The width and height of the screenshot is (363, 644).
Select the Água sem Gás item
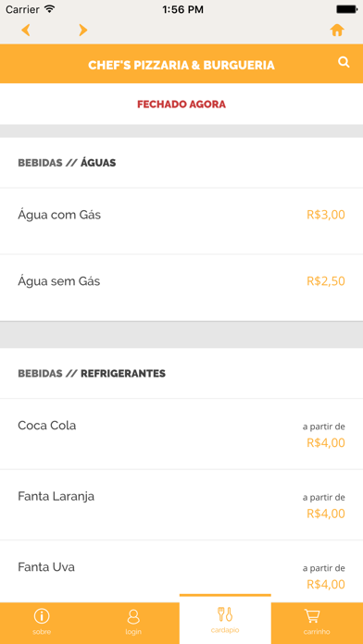point(181,288)
